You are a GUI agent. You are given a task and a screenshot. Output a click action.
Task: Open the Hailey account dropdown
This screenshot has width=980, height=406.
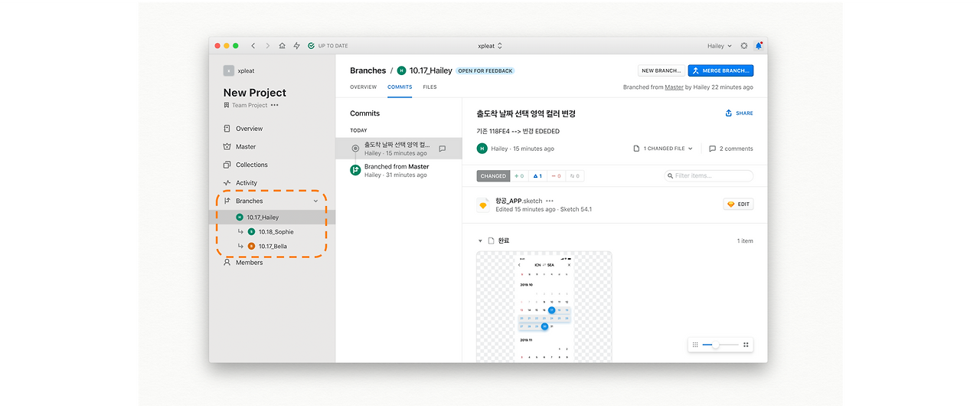pyautogui.click(x=719, y=46)
